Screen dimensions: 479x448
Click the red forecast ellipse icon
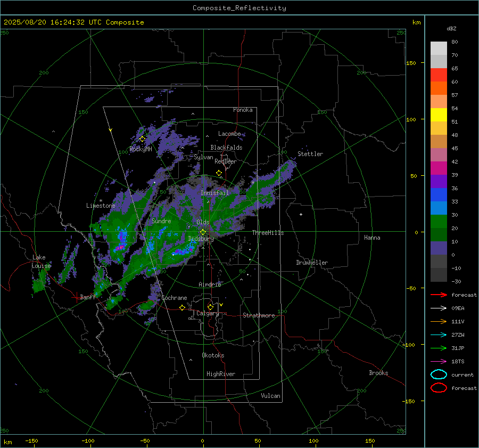tap(439, 388)
